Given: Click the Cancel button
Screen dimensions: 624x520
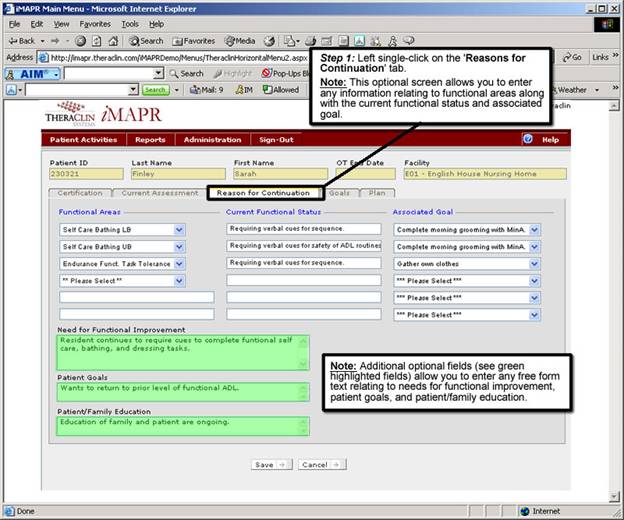Looking at the screenshot, I should (x=320, y=464).
